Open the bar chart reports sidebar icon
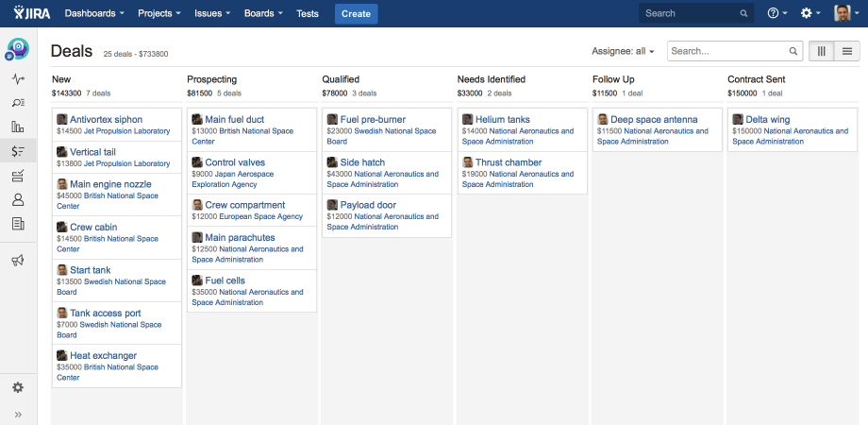Viewport: 868px width, 425px height. [x=18, y=127]
